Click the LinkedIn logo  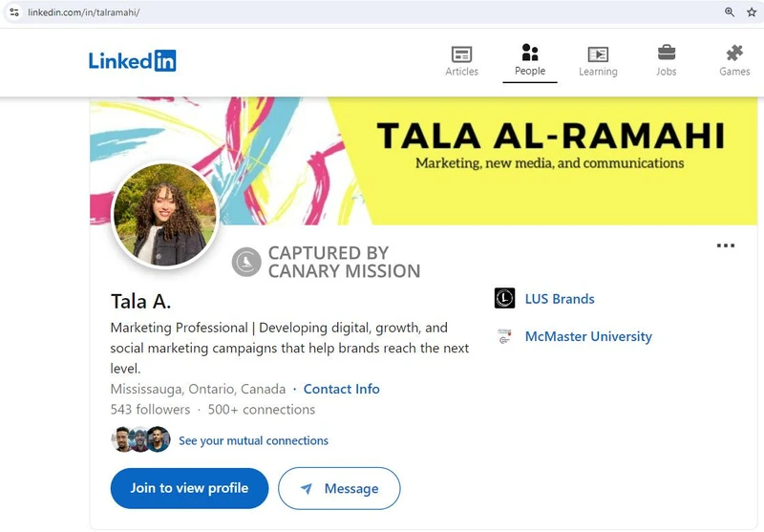coord(132,61)
